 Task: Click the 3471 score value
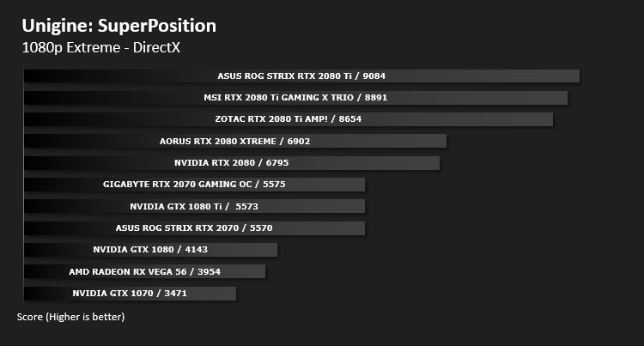click(x=175, y=294)
